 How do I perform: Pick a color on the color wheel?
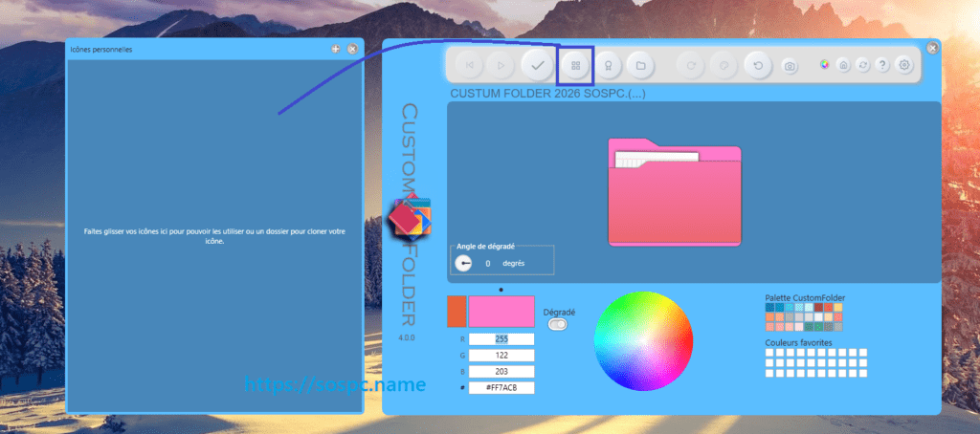coord(643,341)
